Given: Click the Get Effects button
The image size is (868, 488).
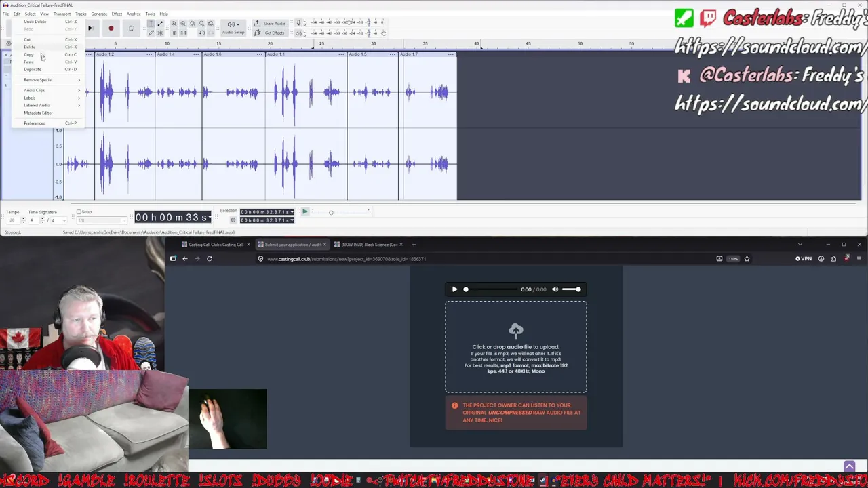Looking at the screenshot, I should click(x=270, y=33).
